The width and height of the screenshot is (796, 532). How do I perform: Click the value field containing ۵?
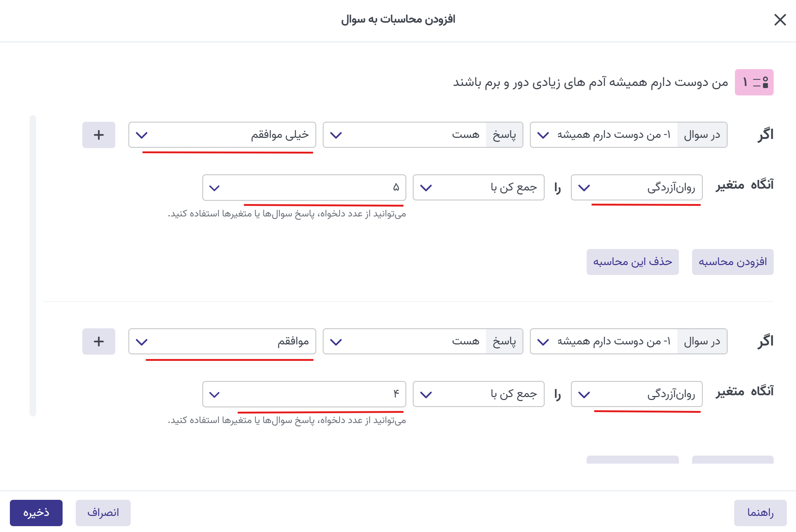pyautogui.click(x=304, y=188)
